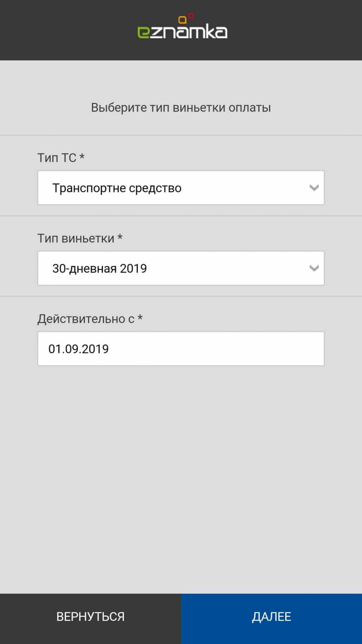Open the "Транспортне средство" vehicle type dropdown
Screen dimensions: 362x644
click(175, 188)
